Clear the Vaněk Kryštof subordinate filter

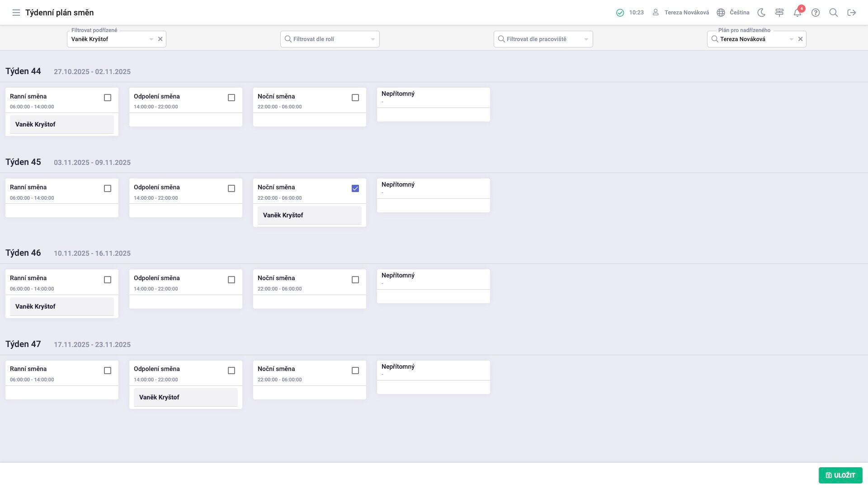coord(160,39)
